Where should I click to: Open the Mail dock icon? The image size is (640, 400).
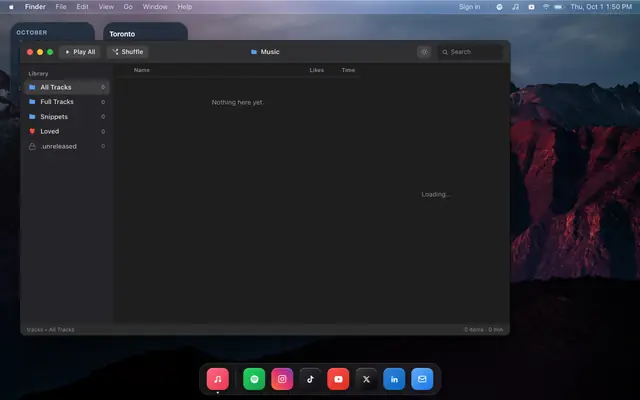click(422, 379)
